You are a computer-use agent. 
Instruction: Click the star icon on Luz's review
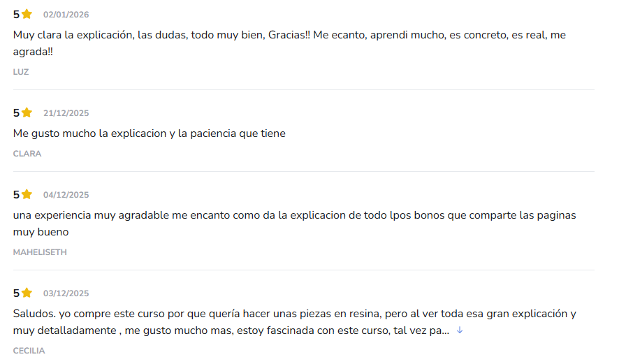click(x=27, y=14)
